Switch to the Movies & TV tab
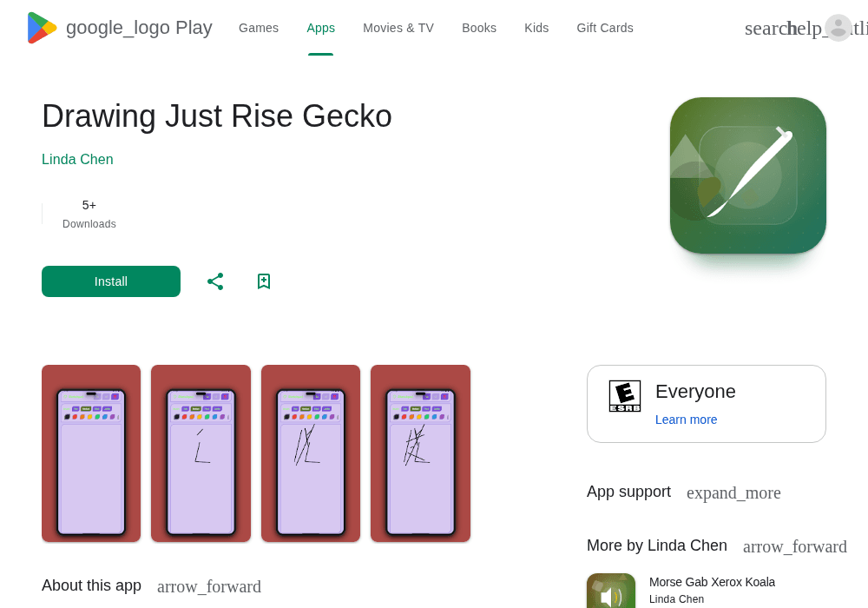The width and height of the screenshot is (868, 608). 398,28
